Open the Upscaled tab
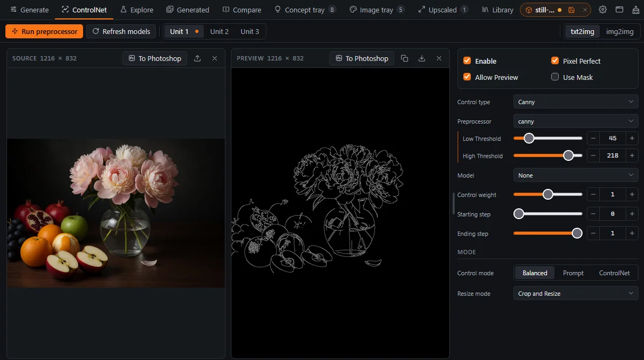Viewport: 644px width, 360px height. click(443, 10)
